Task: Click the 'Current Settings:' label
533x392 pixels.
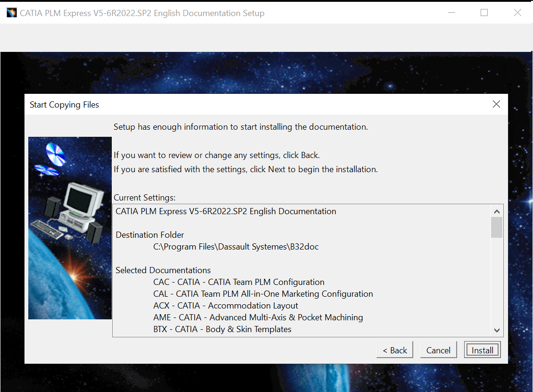Action: 144,198
